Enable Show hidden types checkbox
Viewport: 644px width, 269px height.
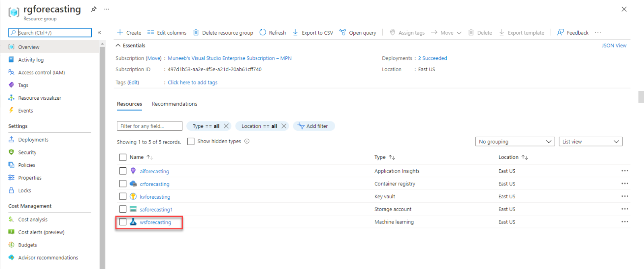click(x=191, y=142)
